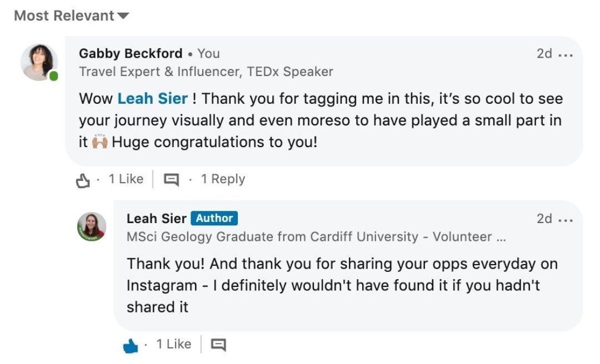
Task: View the 1 Like count on Gabby's comment
Action: 126,179
